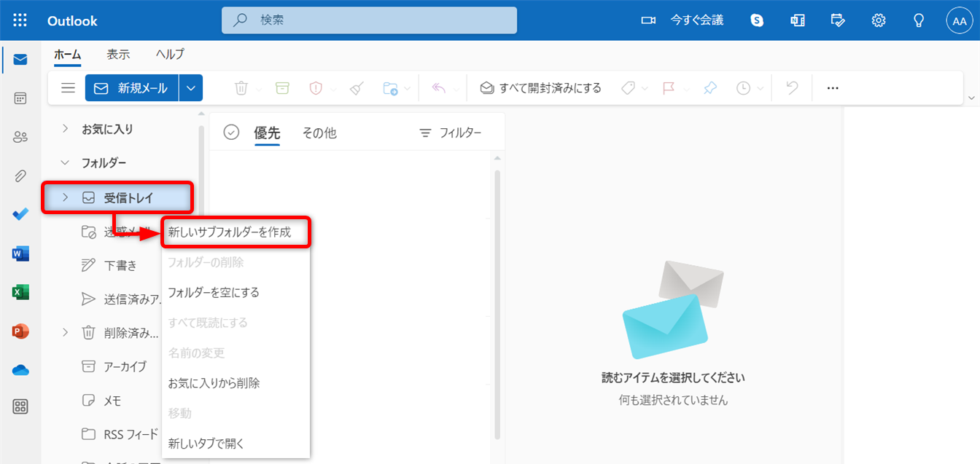Expand the お気に入り section
980x464 pixels.
tap(65, 129)
